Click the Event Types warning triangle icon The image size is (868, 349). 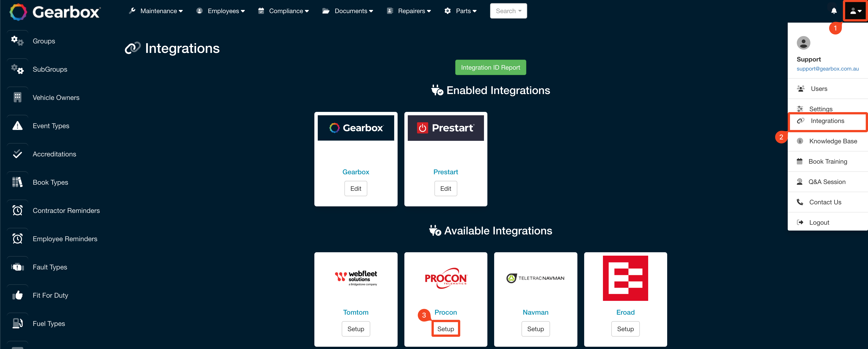pyautogui.click(x=17, y=126)
